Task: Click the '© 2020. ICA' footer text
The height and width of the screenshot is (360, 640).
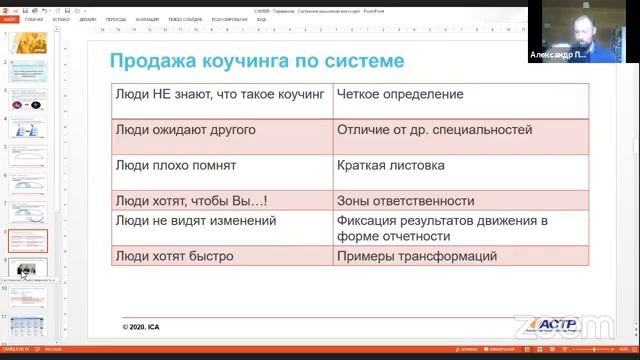Action: pyautogui.click(x=141, y=327)
